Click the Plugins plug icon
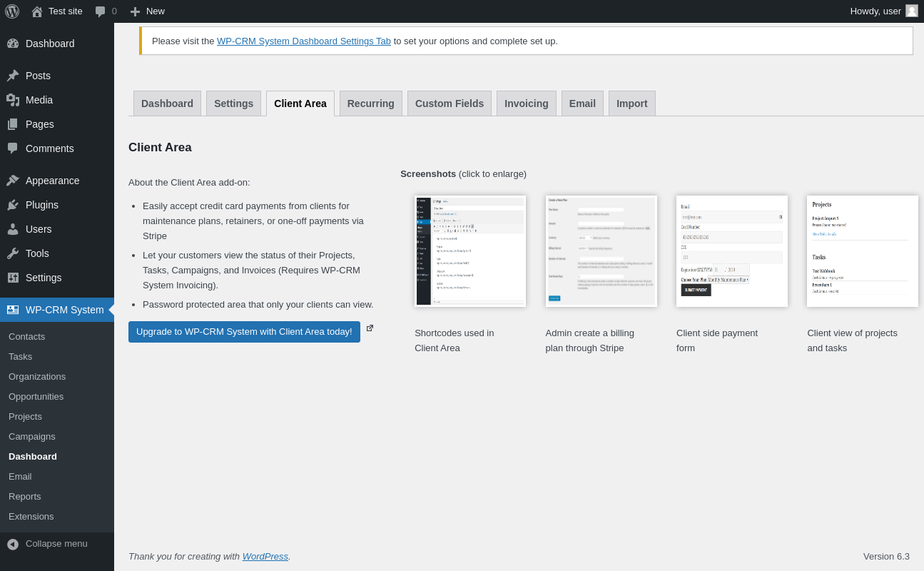Viewport: 924px width, 571px height. (13, 205)
